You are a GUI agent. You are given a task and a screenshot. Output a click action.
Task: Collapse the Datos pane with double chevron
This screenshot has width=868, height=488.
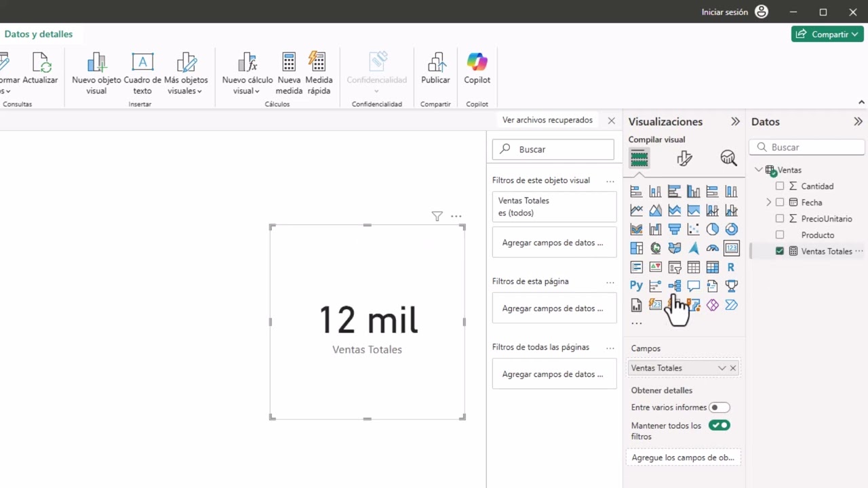858,121
